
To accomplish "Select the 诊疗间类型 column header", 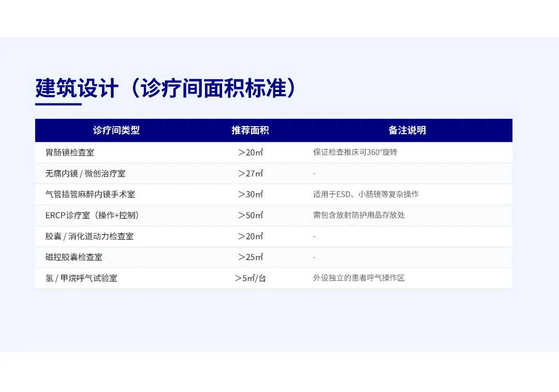I will point(116,130).
